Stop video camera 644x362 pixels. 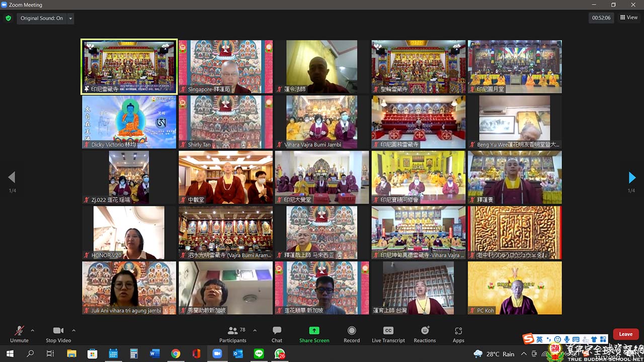pos(58,334)
